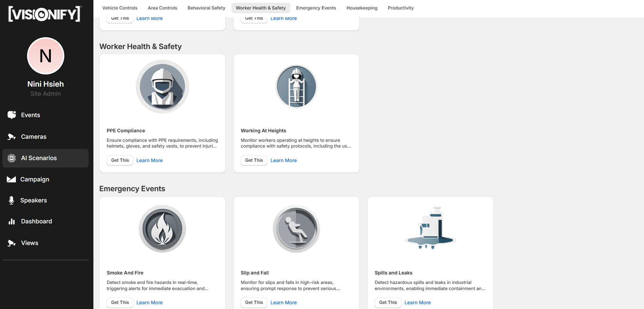The image size is (644, 309).
Task: Click the Visionify logo
Action: pos(45,14)
